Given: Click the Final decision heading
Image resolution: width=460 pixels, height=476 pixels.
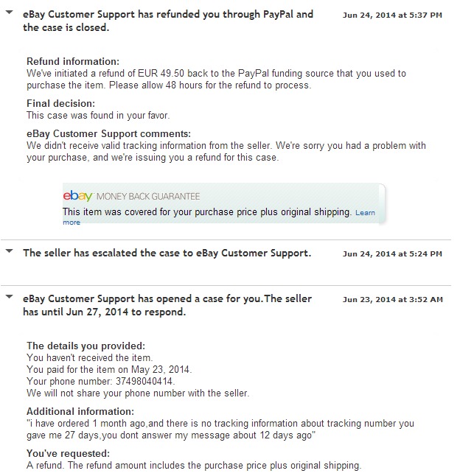Looking at the screenshot, I should [x=60, y=103].
